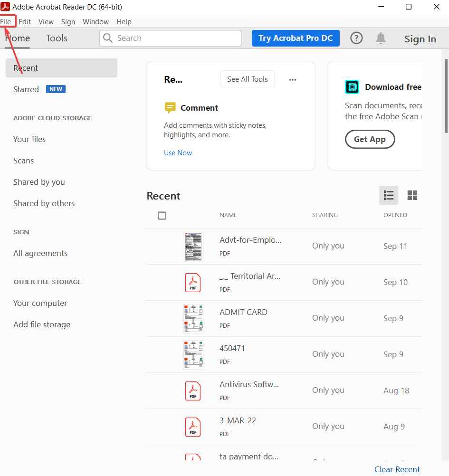Open the File menu
This screenshot has height=476, width=449.
(x=6, y=22)
